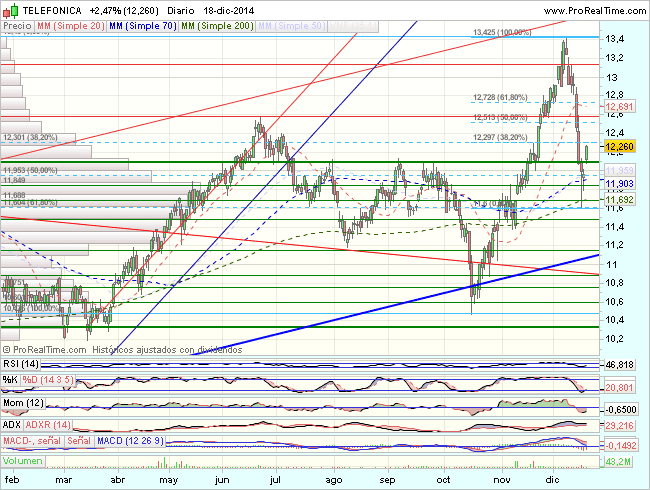Screen dimensions: 650x490
Task: Click the current price tag 12,260
Action: [619, 146]
